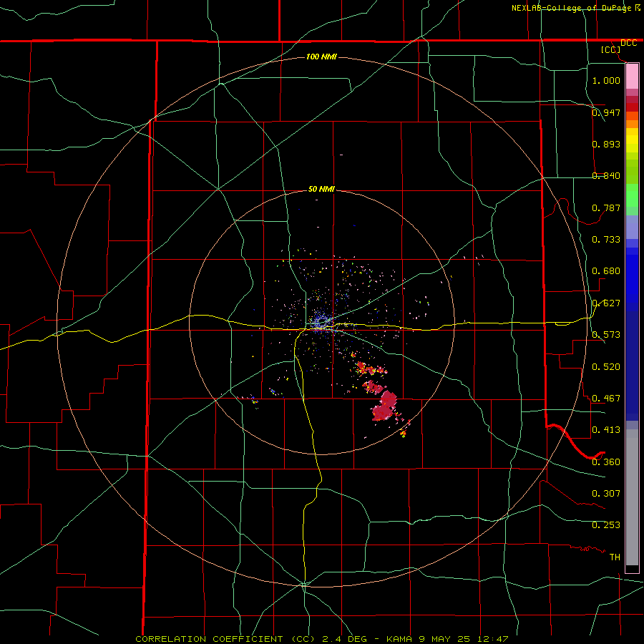
Task: Pick the light pink top legend swatch
Action: click(632, 77)
